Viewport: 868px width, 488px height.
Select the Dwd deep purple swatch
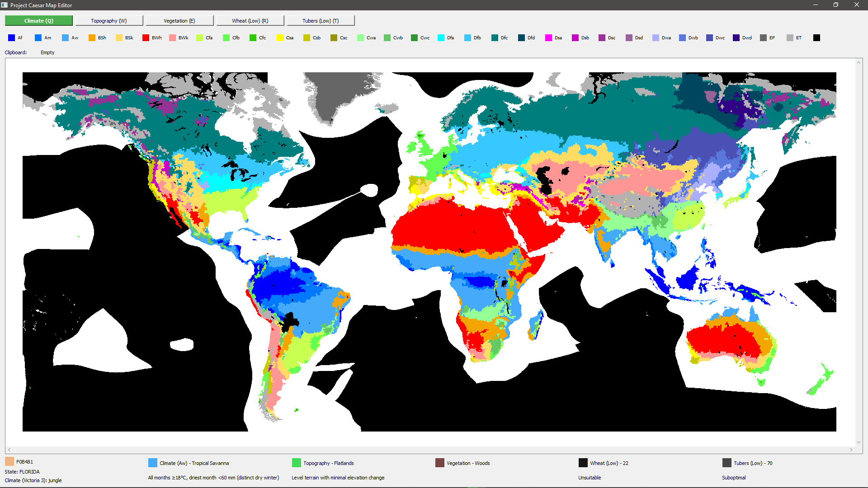click(x=736, y=38)
